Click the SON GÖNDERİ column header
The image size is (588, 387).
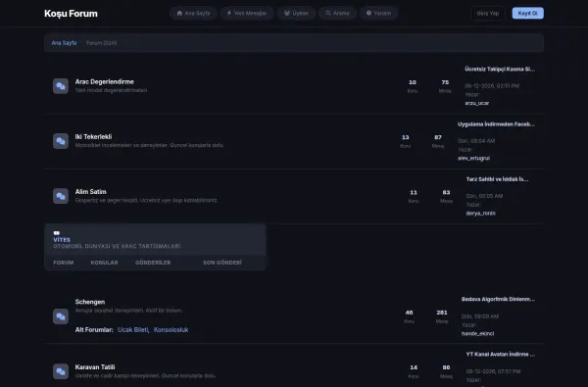[222, 263]
